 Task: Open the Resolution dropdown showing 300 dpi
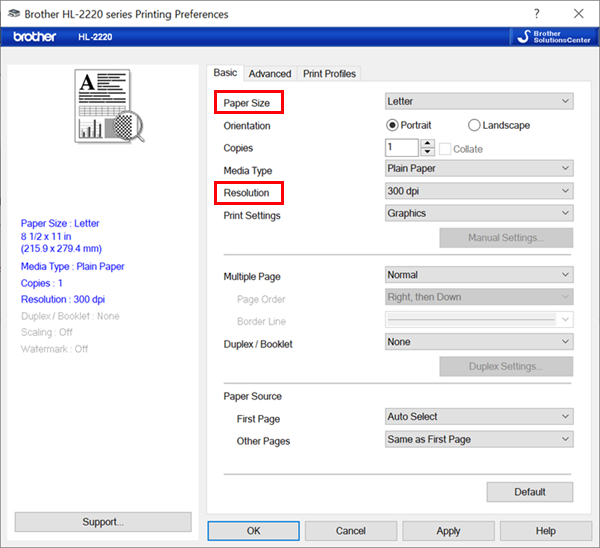pos(479,191)
